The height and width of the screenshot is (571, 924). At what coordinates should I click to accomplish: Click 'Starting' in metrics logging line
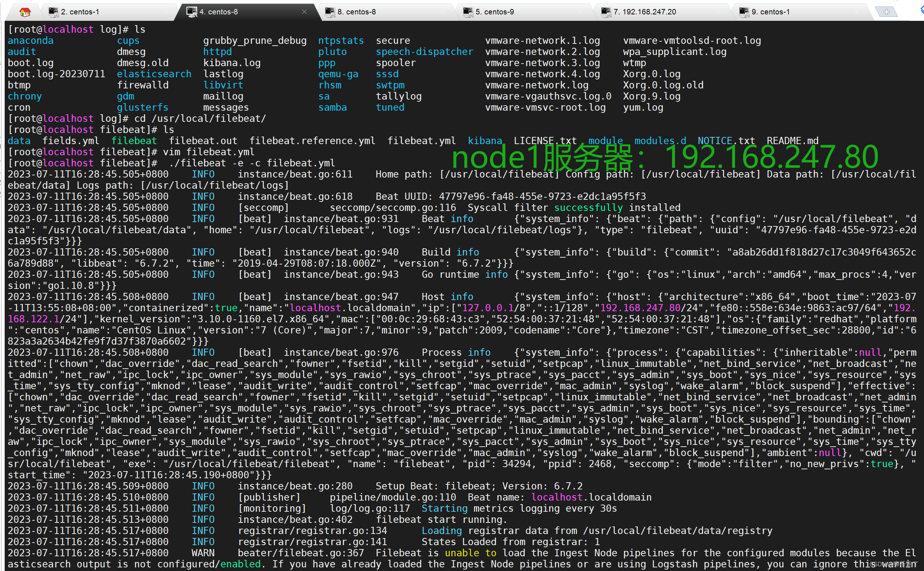(445, 508)
